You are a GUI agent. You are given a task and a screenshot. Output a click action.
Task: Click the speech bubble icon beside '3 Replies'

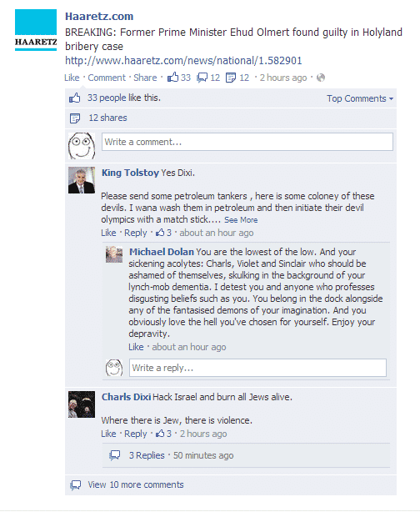(x=115, y=455)
